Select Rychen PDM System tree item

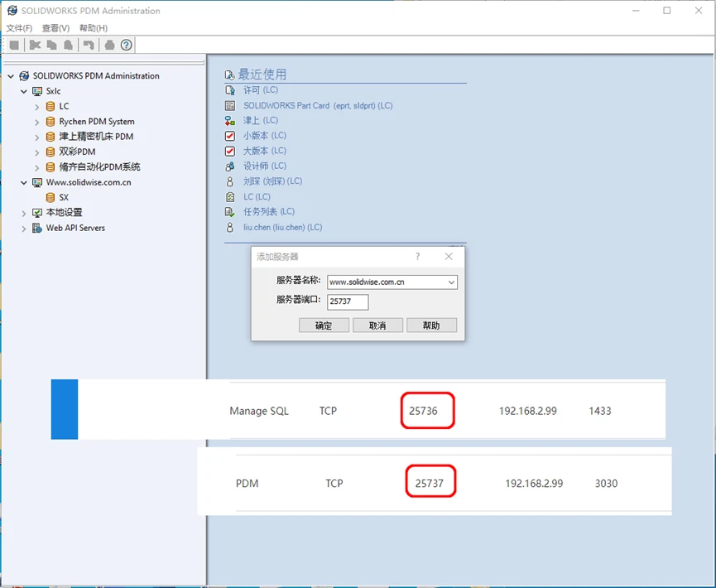click(x=96, y=122)
